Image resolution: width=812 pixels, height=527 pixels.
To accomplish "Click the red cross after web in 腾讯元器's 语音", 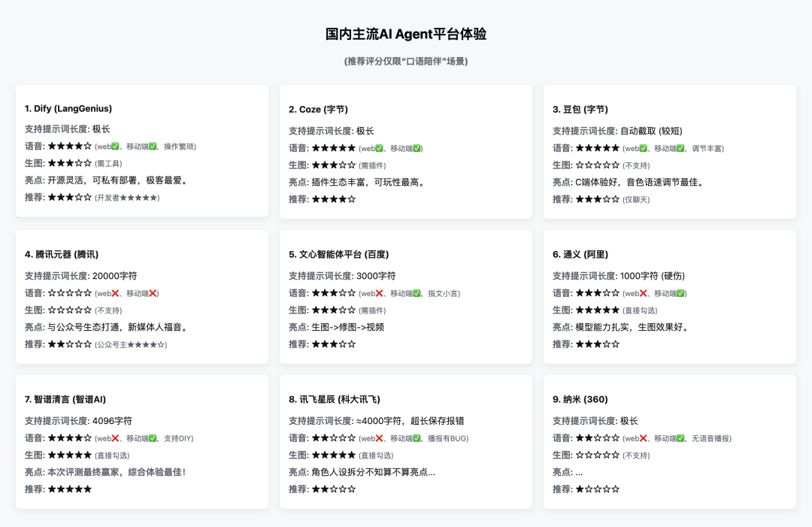I will click(x=115, y=293).
